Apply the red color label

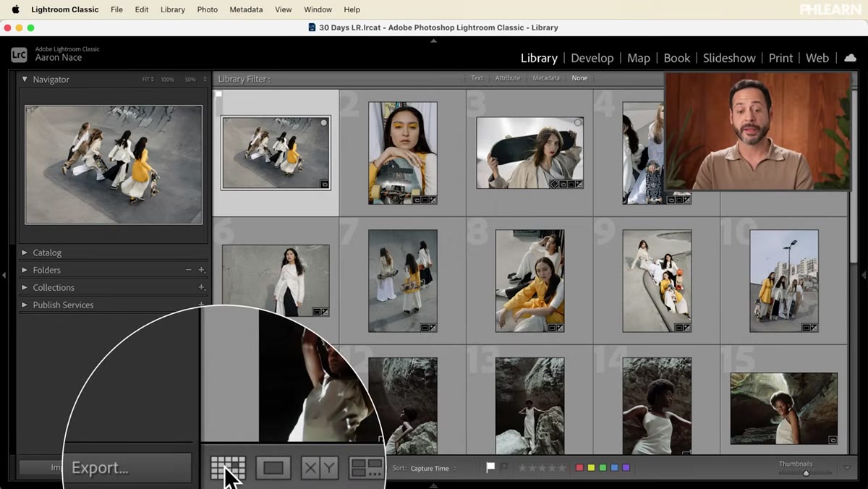pyautogui.click(x=579, y=468)
